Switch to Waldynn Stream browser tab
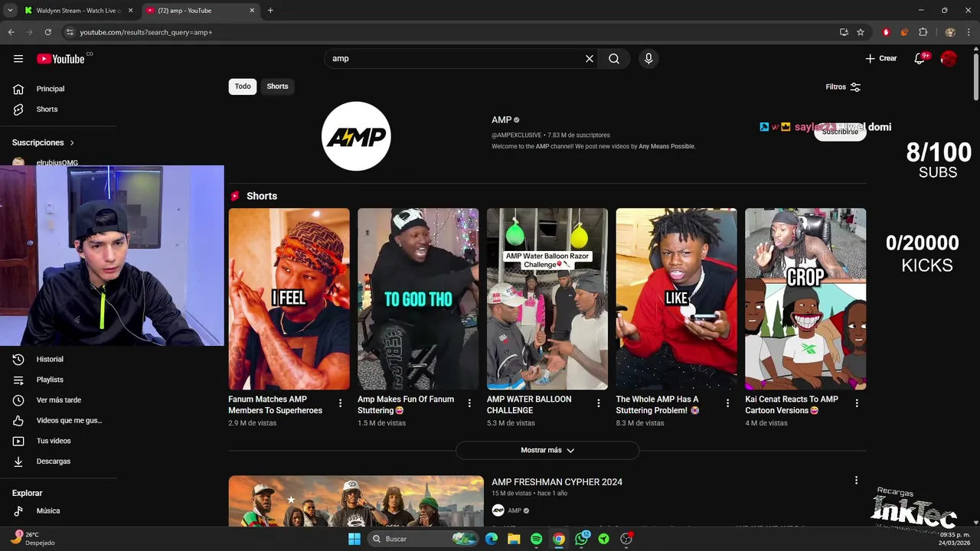The image size is (980, 551). [x=78, y=11]
